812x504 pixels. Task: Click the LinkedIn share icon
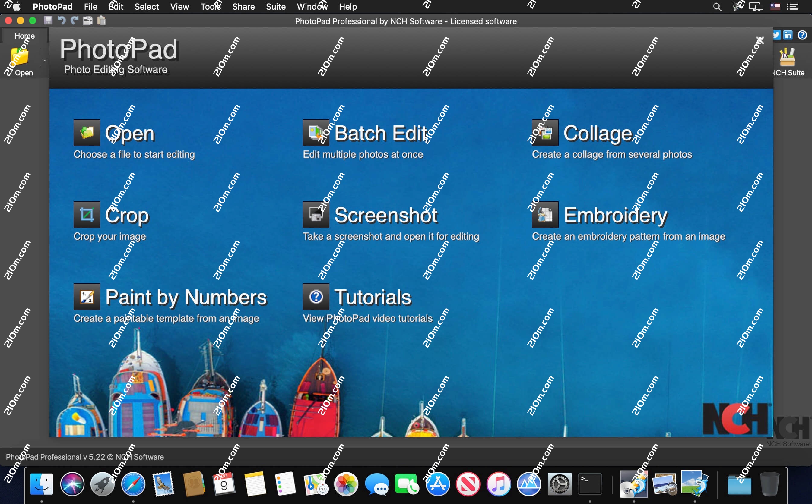(788, 35)
